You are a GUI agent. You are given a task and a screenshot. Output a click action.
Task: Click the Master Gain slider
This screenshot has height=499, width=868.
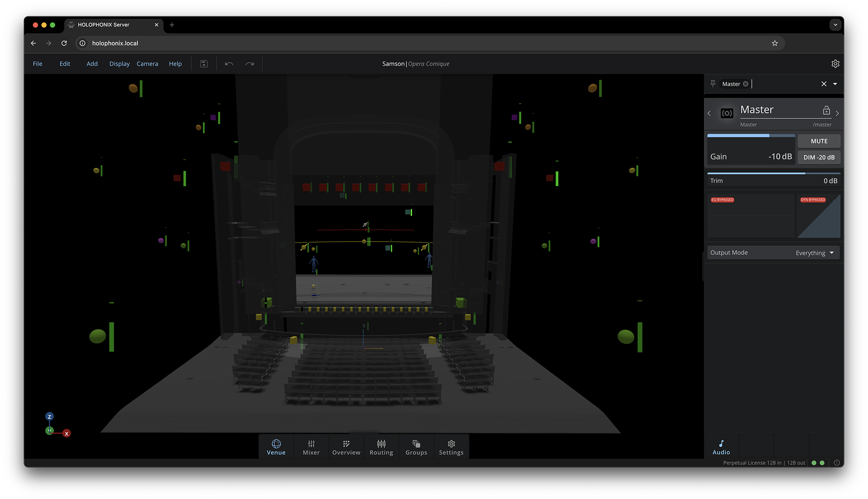(x=750, y=136)
